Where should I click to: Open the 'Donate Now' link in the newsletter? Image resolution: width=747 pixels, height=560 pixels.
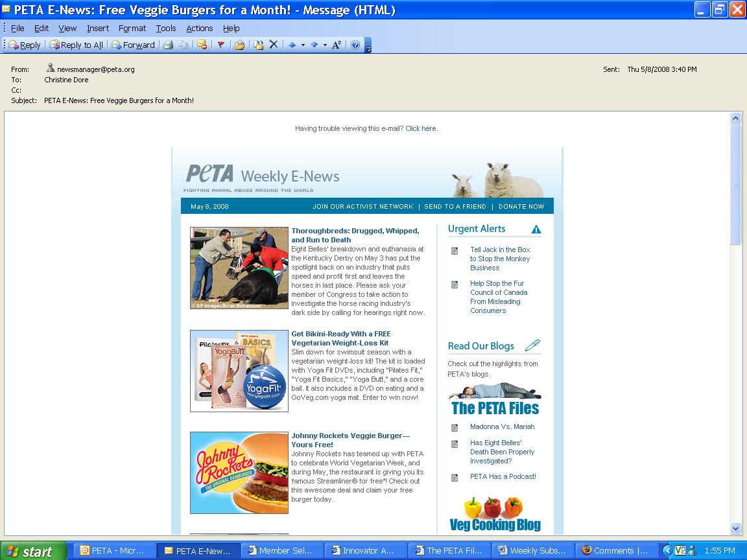click(521, 206)
